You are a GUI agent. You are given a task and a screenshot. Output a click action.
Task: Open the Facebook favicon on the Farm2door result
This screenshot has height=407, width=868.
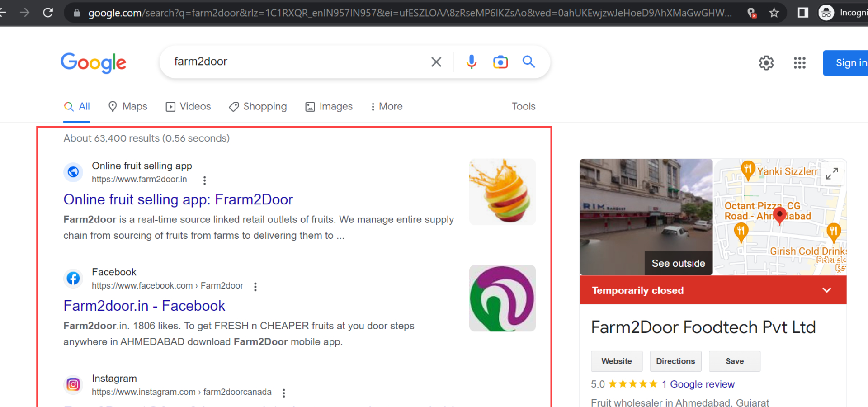(x=73, y=279)
